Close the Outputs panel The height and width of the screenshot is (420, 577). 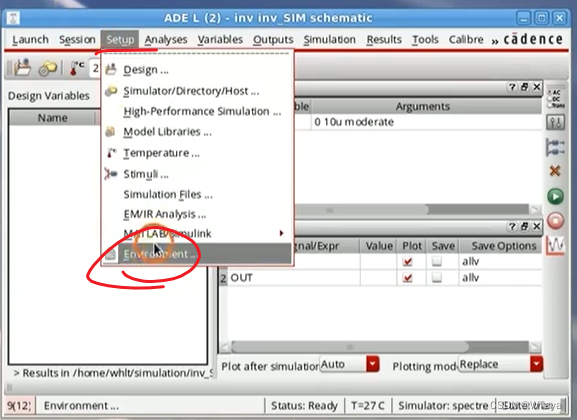coord(537,226)
